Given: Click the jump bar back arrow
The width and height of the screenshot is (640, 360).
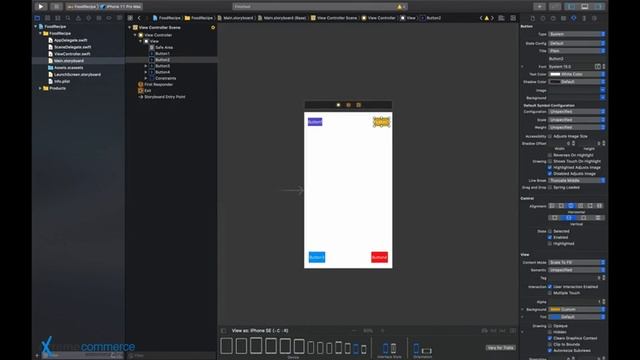Looking at the screenshot, I should tap(139, 18).
